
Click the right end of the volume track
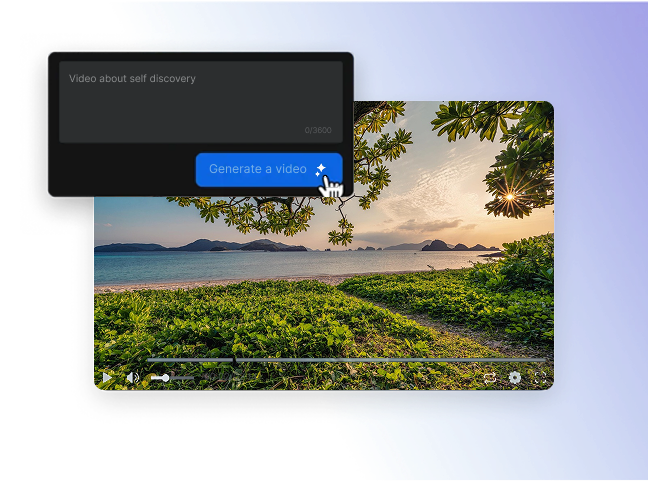pyautogui.click(x=193, y=378)
